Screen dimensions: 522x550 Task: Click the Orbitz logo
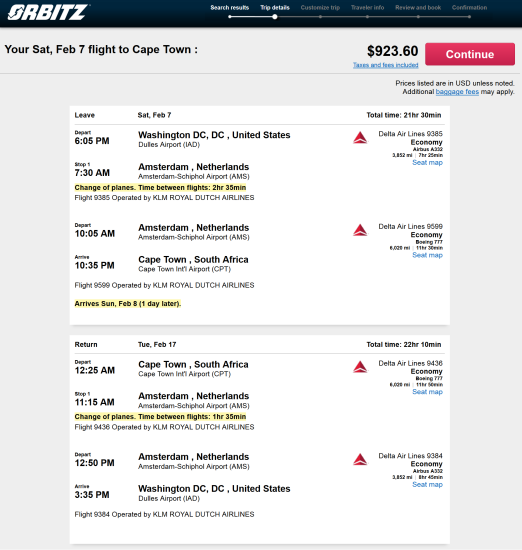pos(48,12)
